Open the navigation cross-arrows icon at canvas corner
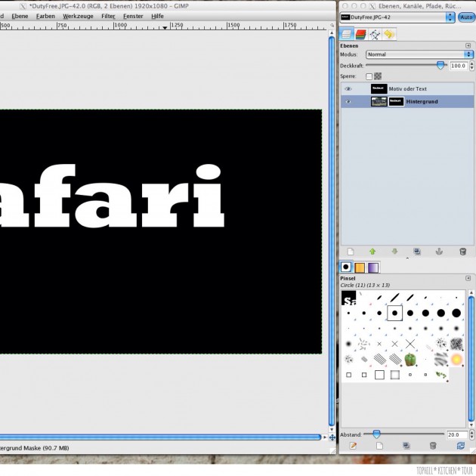476x476 pixels. pyautogui.click(x=332, y=437)
